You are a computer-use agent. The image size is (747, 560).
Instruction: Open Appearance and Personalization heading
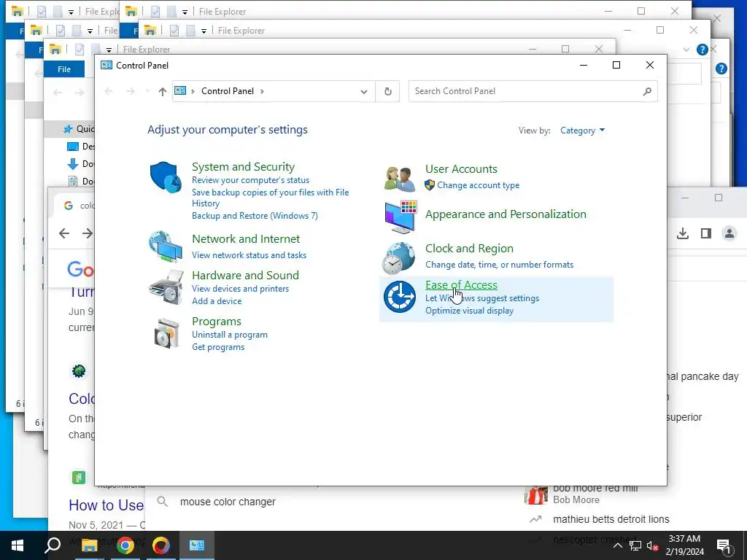point(506,214)
